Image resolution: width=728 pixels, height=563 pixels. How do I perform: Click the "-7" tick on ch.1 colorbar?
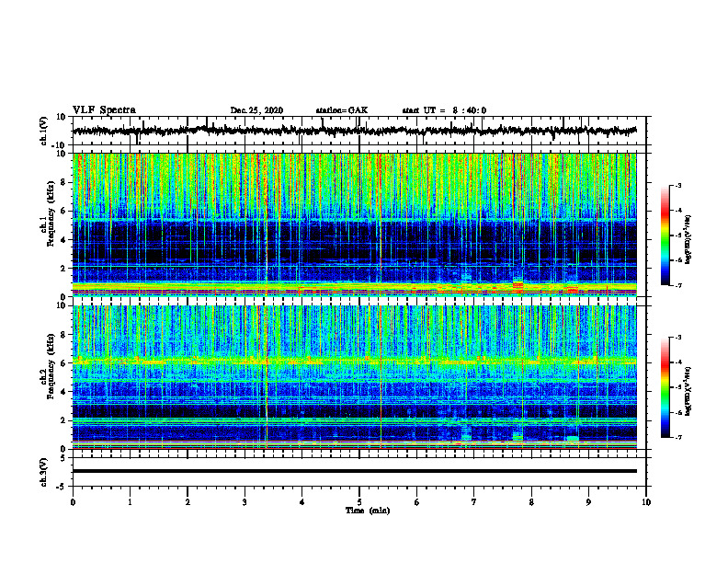coord(678,285)
